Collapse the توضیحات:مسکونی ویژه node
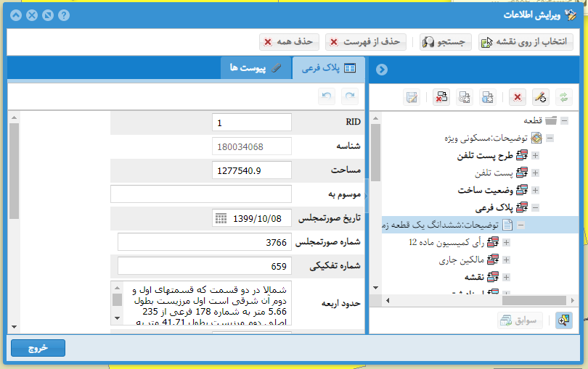The height and width of the screenshot is (369, 588). [550, 138]
